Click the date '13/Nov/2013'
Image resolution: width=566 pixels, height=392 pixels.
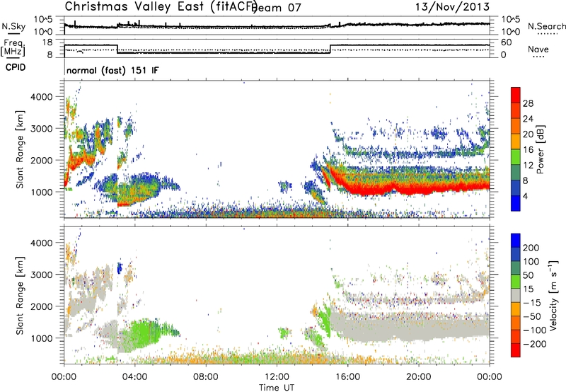452,6
